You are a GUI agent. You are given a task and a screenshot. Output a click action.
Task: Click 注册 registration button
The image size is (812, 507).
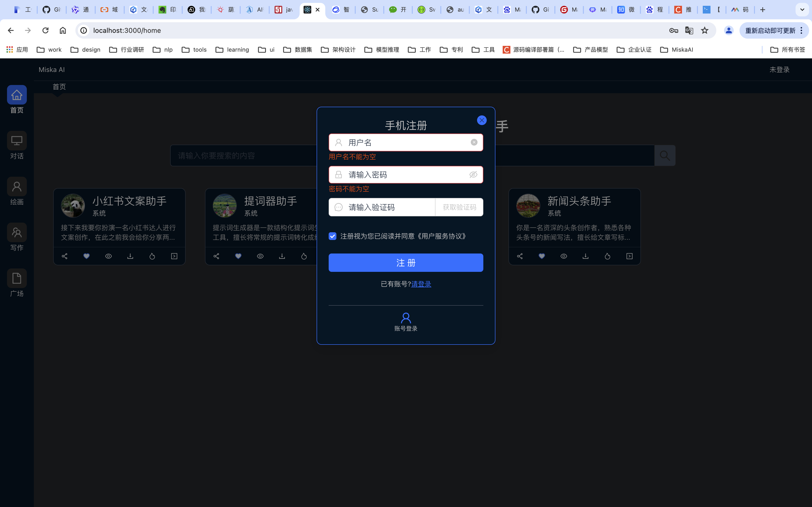(x=406, y=262)
